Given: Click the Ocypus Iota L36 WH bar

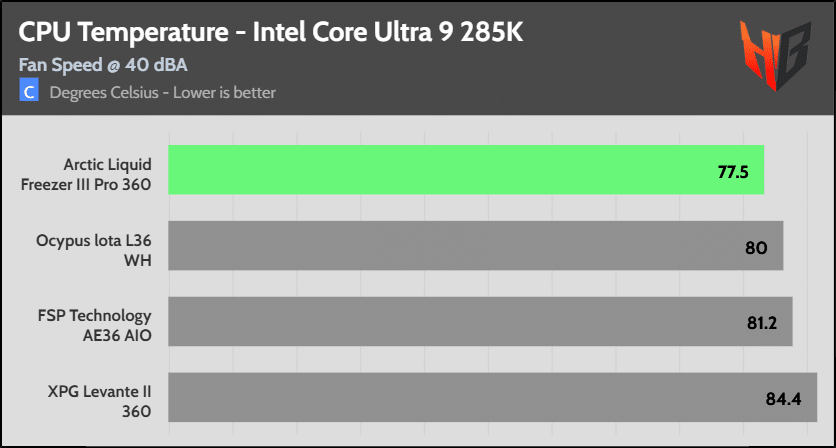Looking at the screenshot, I should pyautogui.click(x=476, y=246).
